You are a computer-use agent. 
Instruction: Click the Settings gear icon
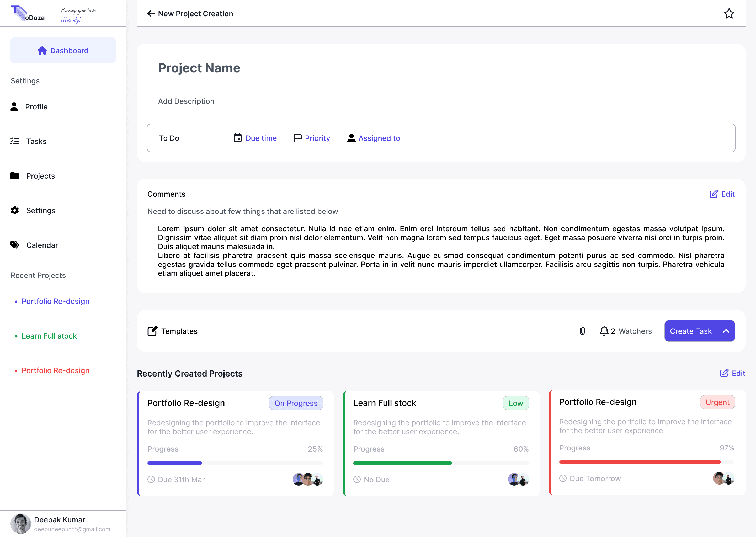[x=14, y=210]
